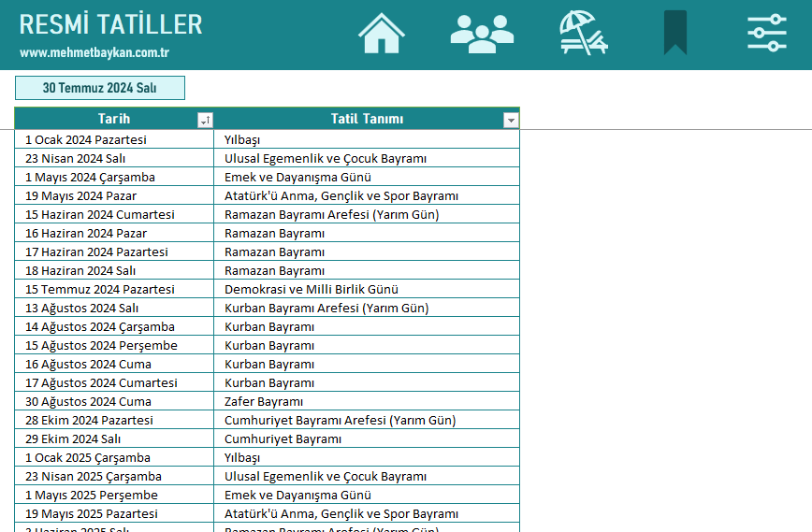
Task: Select cell 23 Nisan 2025 Çarşamba
Action: point(114,475)
